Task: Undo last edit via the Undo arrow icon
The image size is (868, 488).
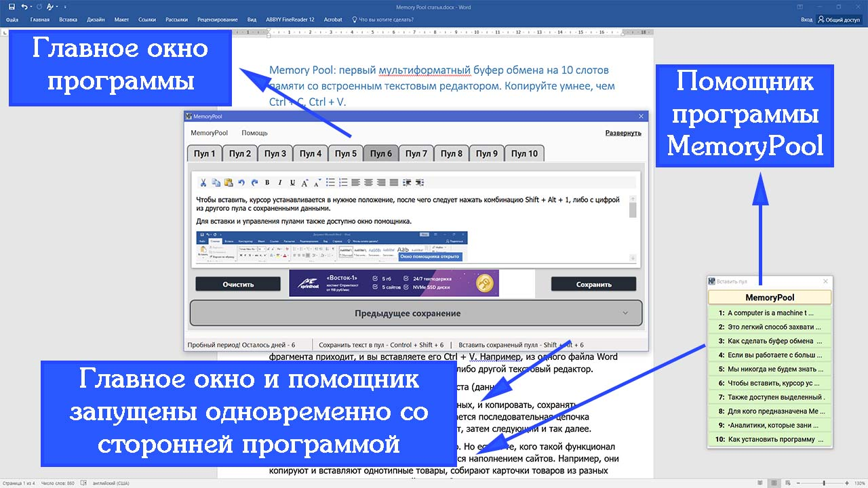Action: click(x=241, y=182)
